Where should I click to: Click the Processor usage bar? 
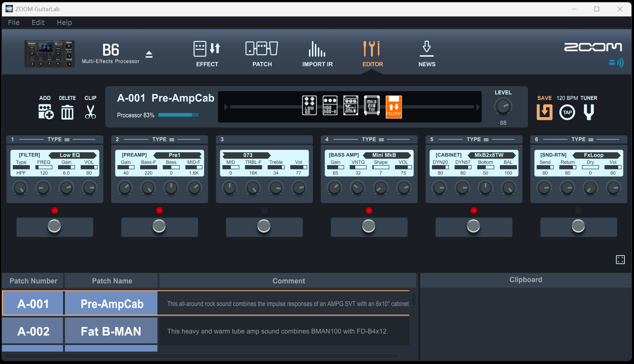point(178,115)
